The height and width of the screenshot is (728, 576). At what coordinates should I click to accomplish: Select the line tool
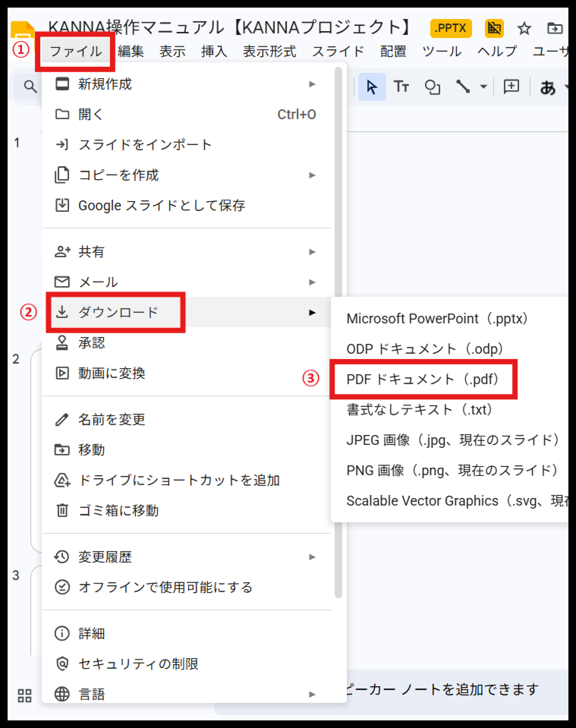463,87
